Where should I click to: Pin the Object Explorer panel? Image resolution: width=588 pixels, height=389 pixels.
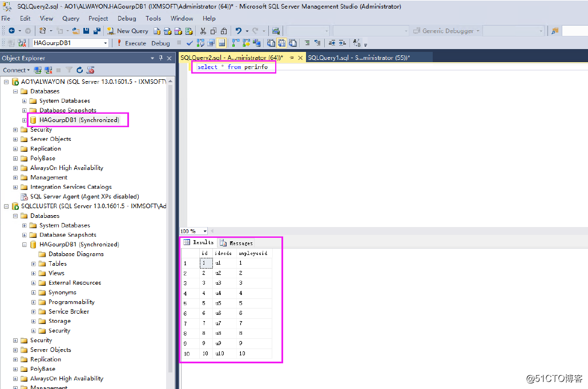161,58
